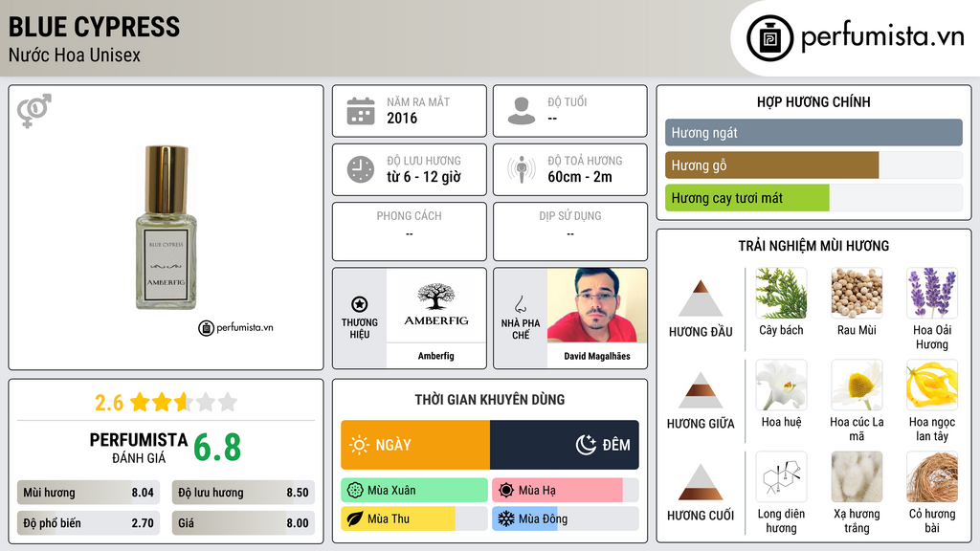Click the Độ lưu hương 8.50 score row
The image size is (980, 551).
tap(243, 493)
